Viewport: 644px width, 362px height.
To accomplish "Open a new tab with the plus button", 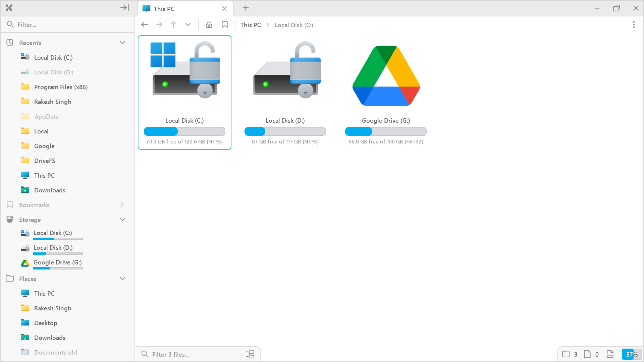I will [x=246, y=8].
